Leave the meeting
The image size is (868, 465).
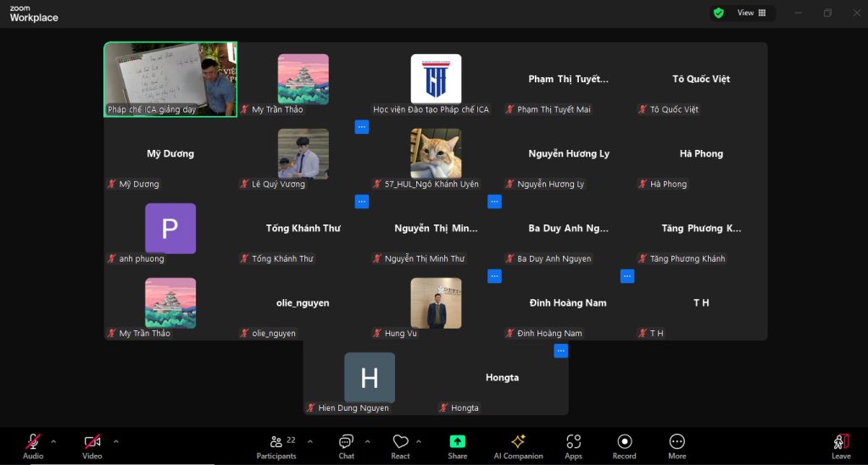[840, 446]
